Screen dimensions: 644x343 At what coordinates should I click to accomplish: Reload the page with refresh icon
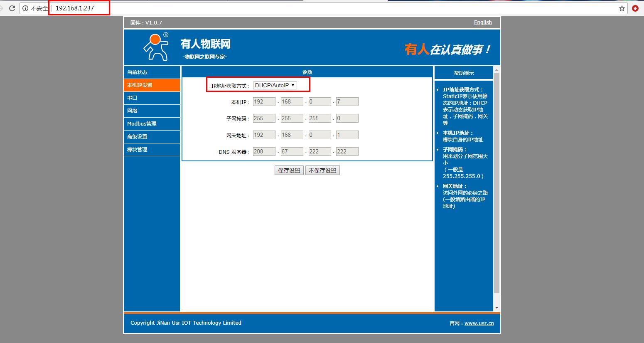[x=12, y=8]
